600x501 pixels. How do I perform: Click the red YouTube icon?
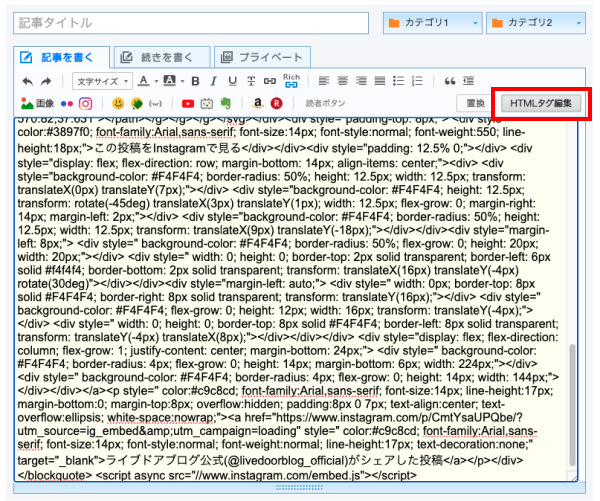pyautogui.click(x=188, y=104)
